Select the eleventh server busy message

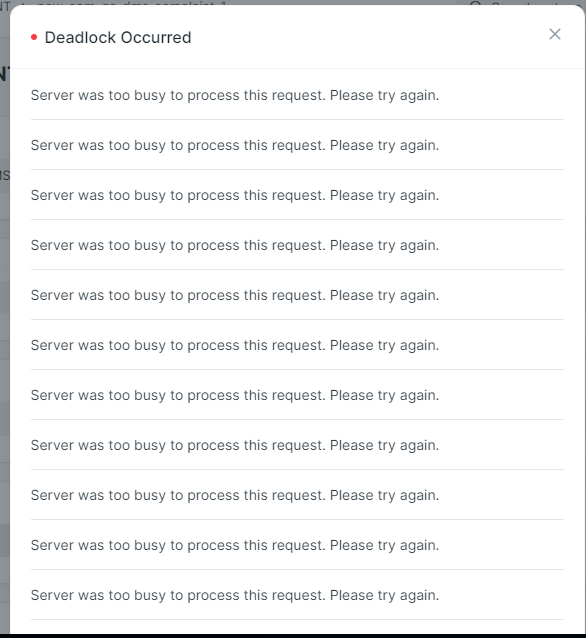[235, 596]
